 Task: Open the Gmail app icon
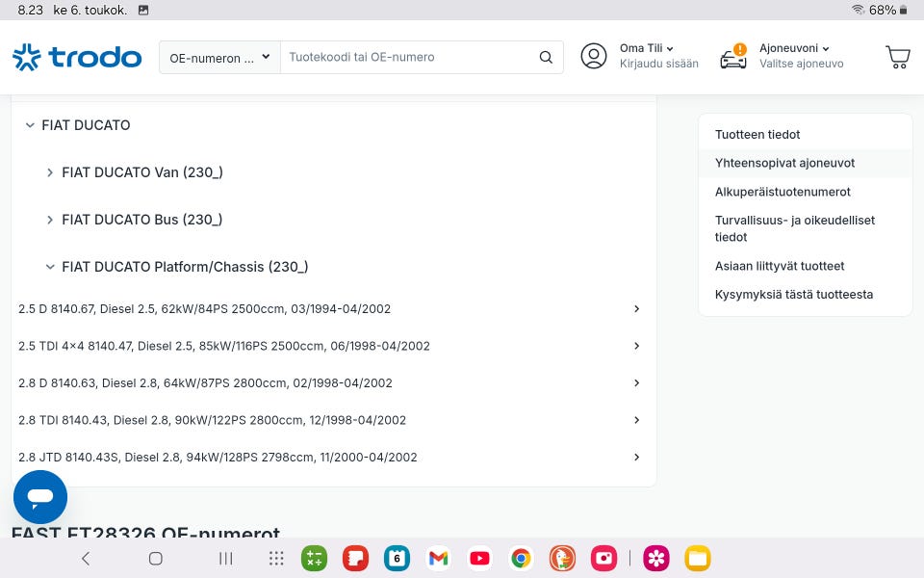[x=439, y=558]
